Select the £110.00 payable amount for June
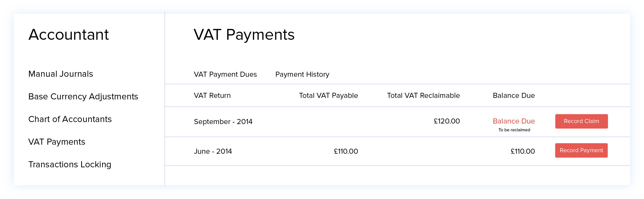The height and width of the screenshot is (199, 644). click(x=346, y=151)
